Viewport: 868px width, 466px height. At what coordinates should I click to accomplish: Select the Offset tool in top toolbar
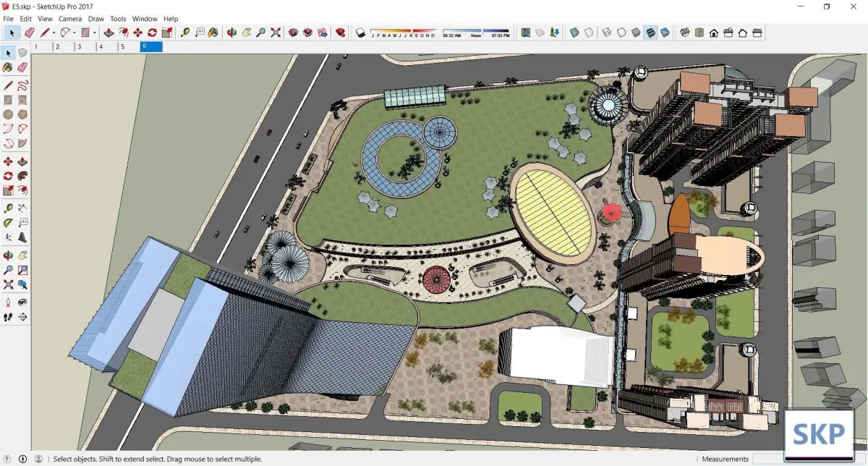pyautogui.click(x=123, y=33)
